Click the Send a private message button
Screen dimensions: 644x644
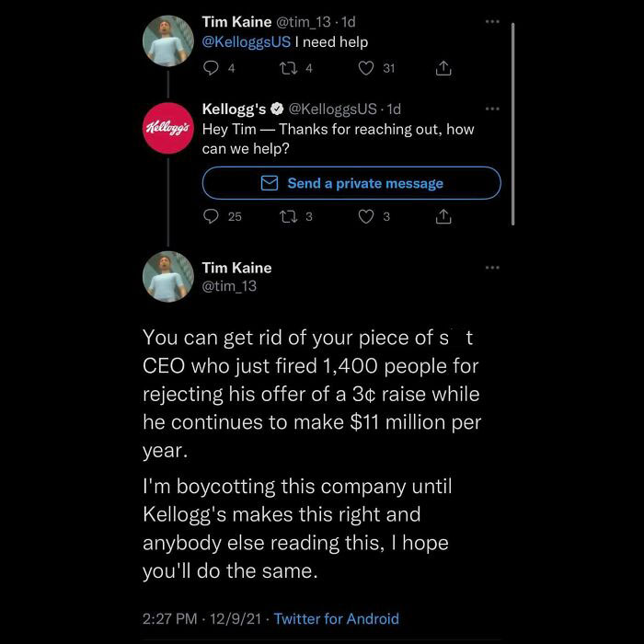pos(351,183)
